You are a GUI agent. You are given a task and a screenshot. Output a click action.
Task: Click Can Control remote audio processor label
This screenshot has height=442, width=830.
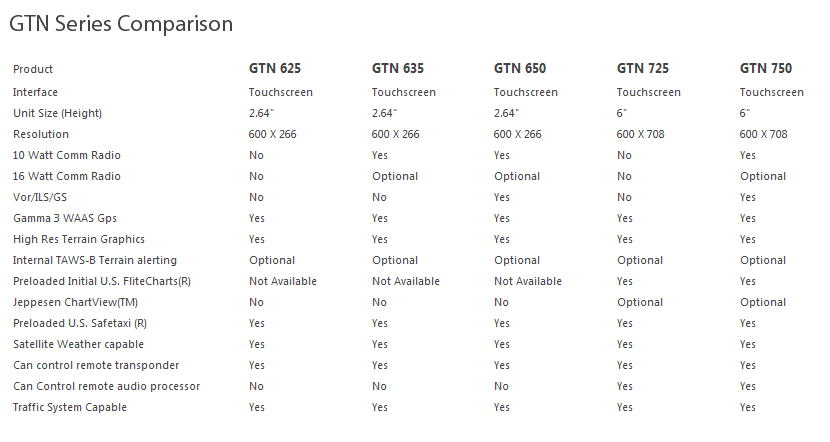[106, 386]
